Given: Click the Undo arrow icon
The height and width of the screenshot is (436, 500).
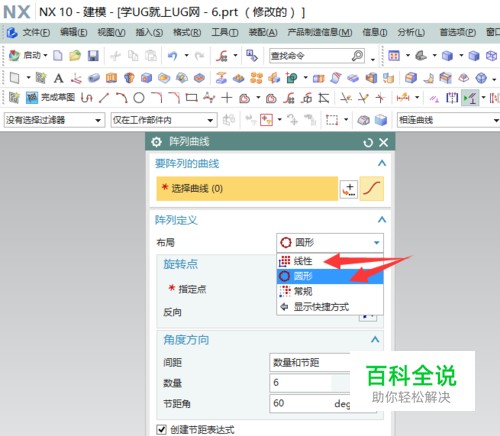Looking at the screenshot, I should click(172, 55).
